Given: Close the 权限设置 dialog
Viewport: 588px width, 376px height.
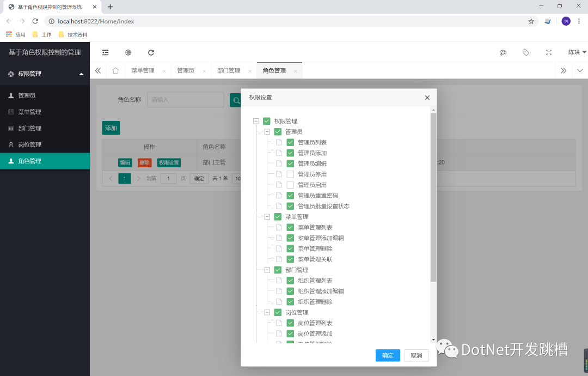Looking at the screenshot, I should click(x=427, y=98).
